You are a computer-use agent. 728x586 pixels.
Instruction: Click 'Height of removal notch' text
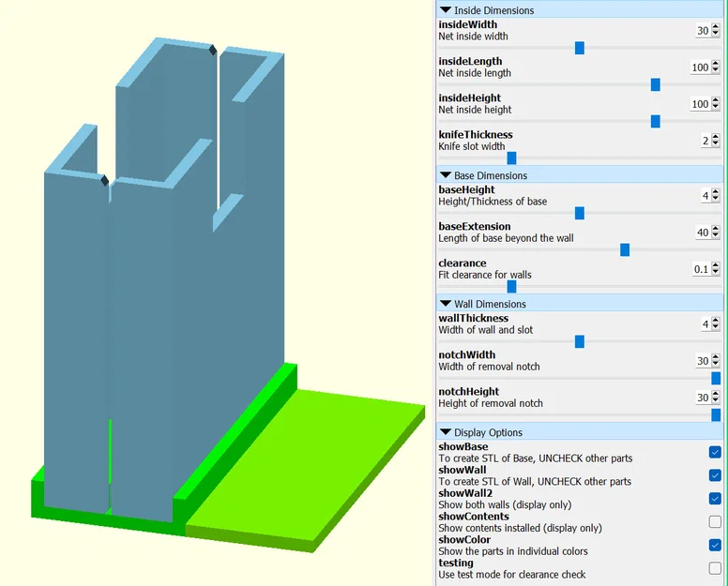pyautogui.click(x=491, y=403)
